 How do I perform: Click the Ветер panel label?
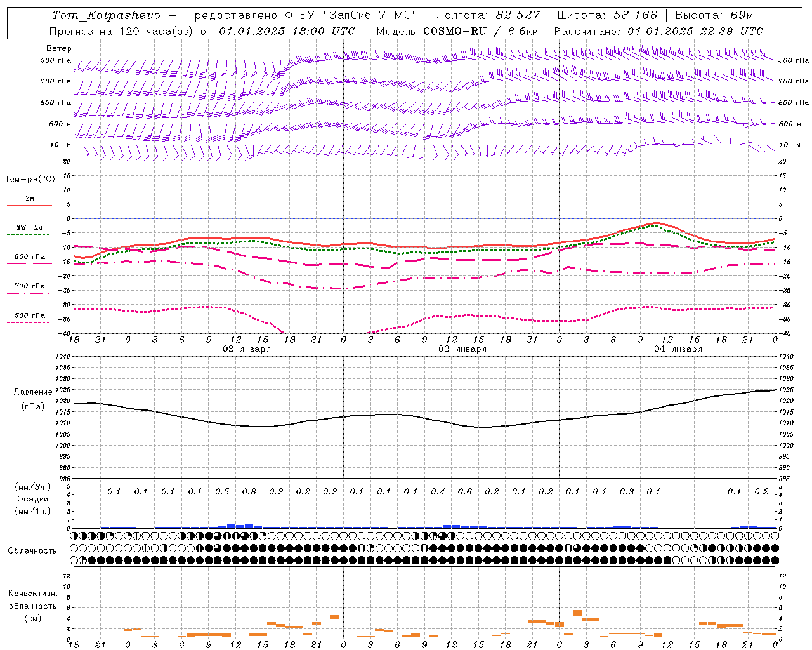pos(59,48)
